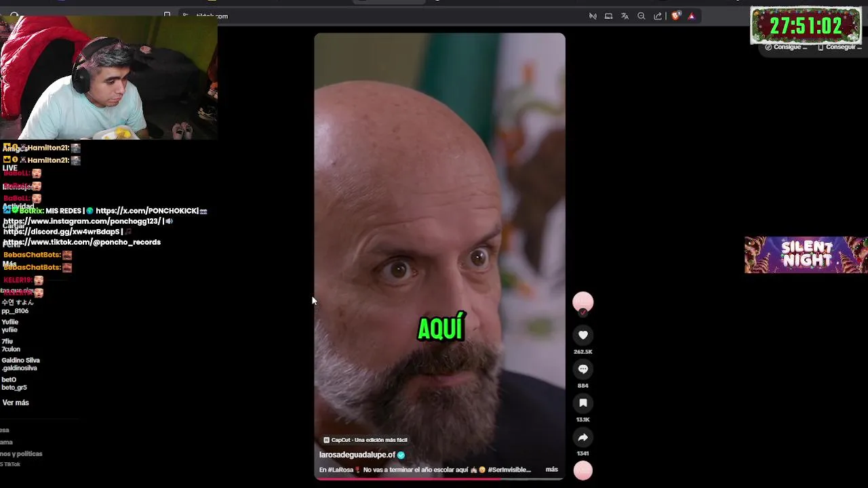Open the creator's profile avatar above the heart

coord(583,302)
